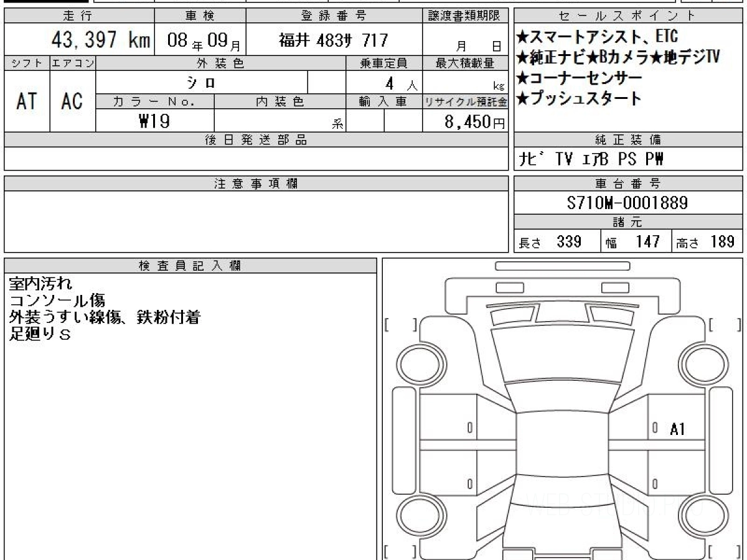Click the A1 damage mark on diagram
Image resolution: width=747 pixels, height=560 pixels.
pos(677,429)
